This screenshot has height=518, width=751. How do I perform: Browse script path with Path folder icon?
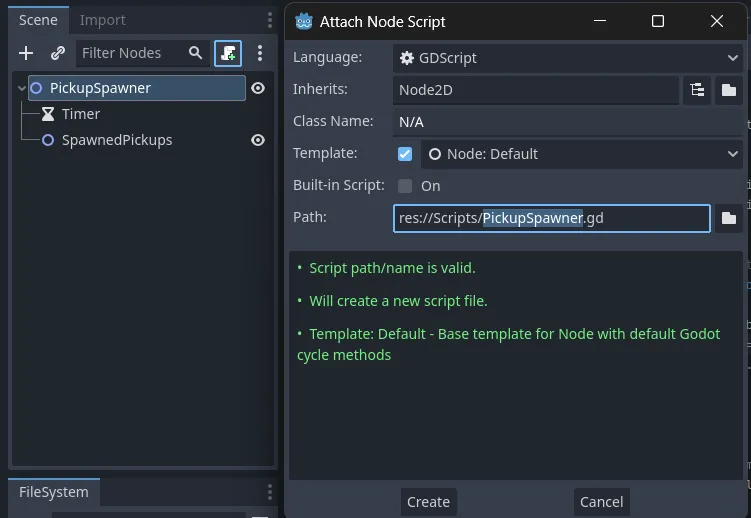pyautogui.click(x=729, y=218)
